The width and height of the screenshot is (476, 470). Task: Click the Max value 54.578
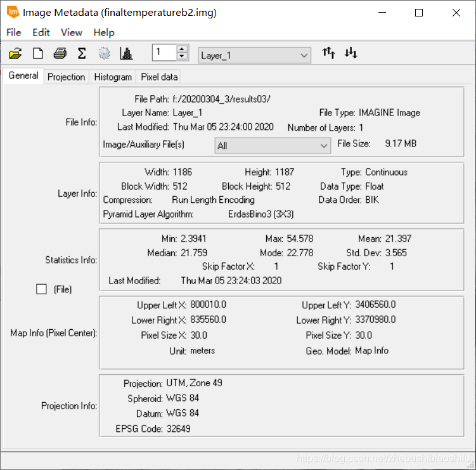point(300,238)
